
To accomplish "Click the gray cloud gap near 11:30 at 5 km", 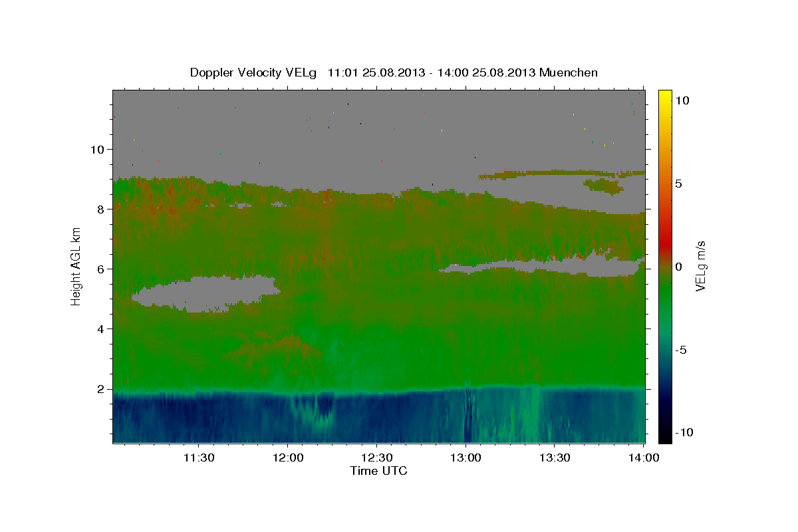I will coord(206,293).
